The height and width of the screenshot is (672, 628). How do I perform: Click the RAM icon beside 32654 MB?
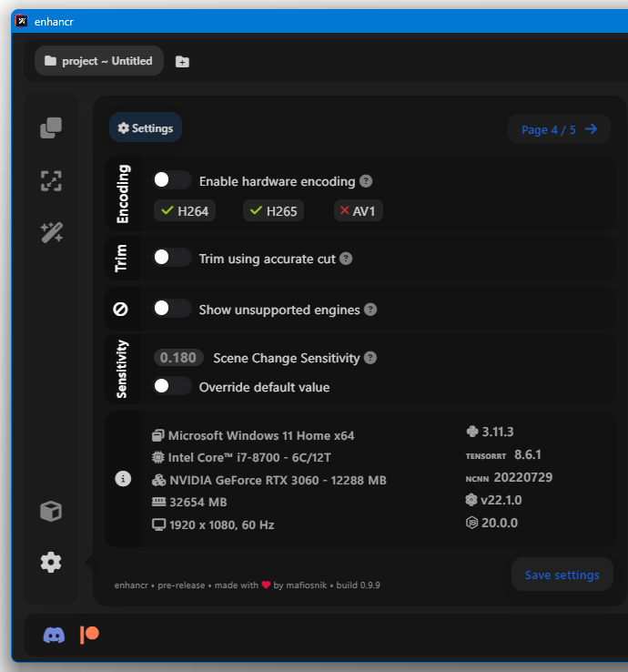pos(159,502)
